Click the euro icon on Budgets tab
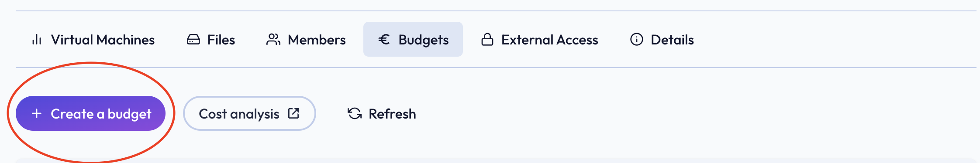 (x=384, y=40)
